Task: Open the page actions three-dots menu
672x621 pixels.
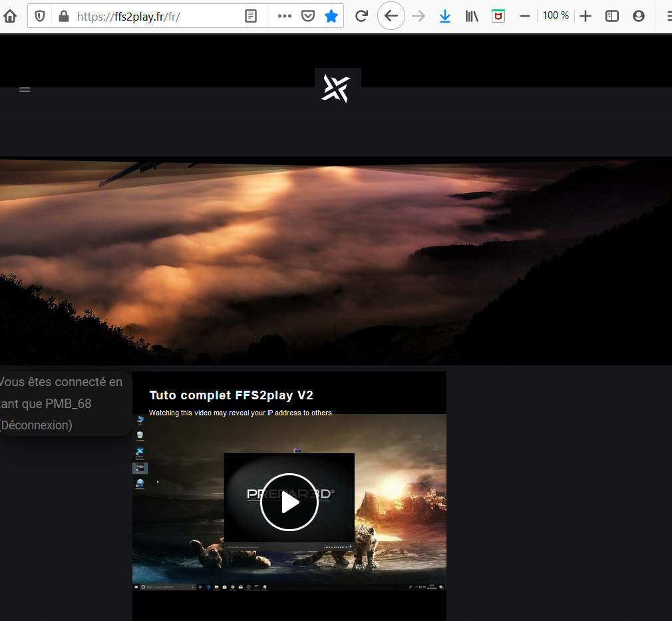Action: [x=284, y=16]
